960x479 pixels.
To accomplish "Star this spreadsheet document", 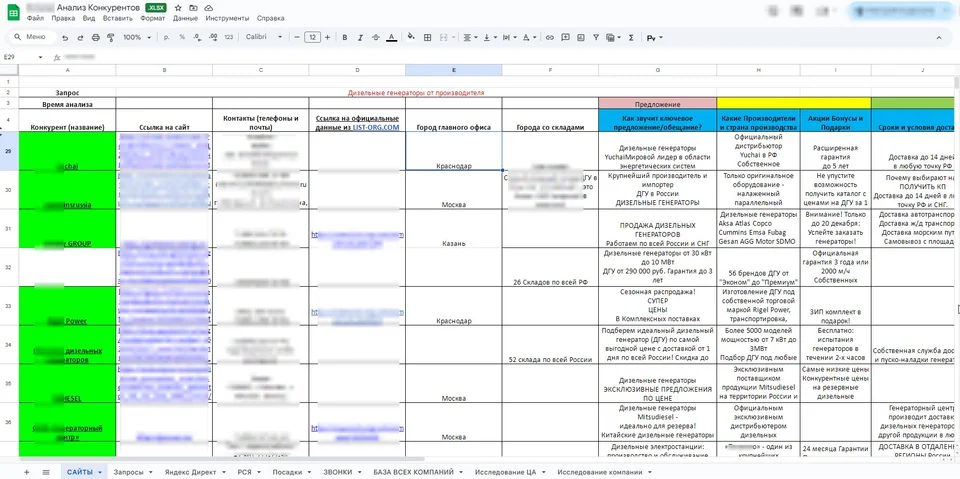I will (178, 8).
